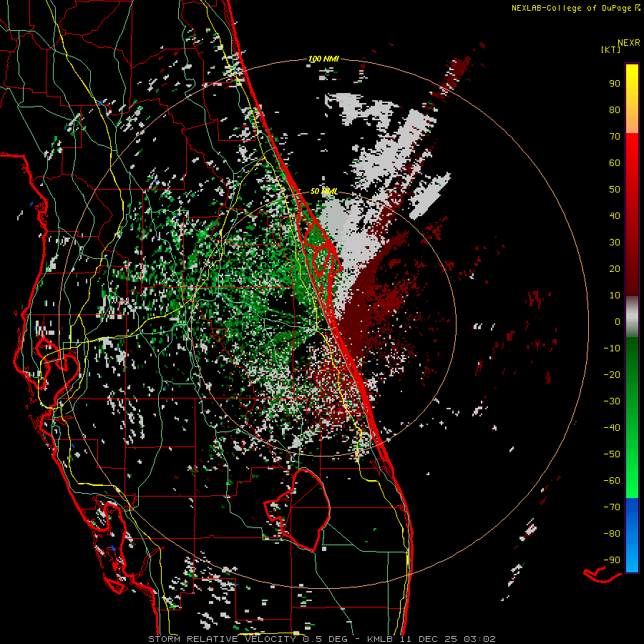
Task: Click the -40 value on velocity scale
Action: 612,428
